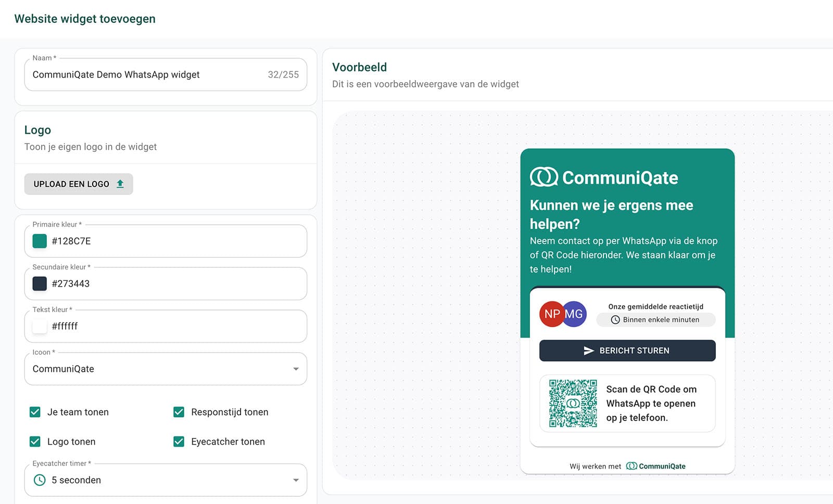
Task: Click the CommuniQate logo in widget header
Action: point(604,177)
